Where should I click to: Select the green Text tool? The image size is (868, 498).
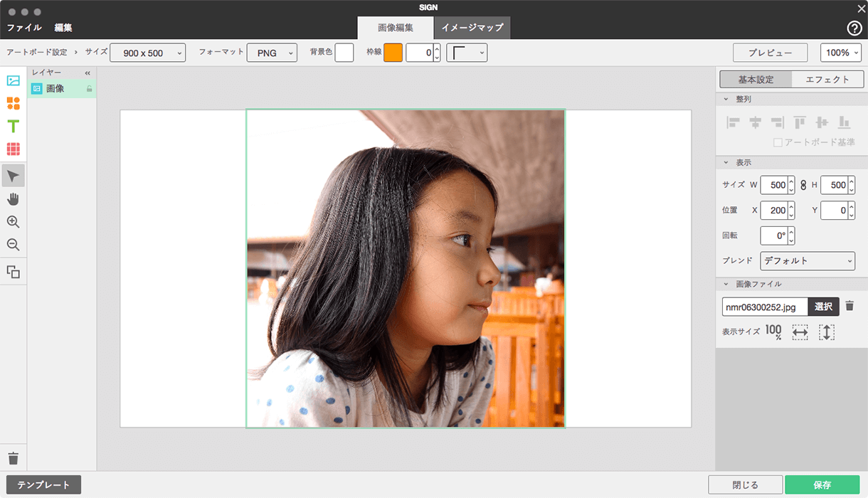point(13,127)
